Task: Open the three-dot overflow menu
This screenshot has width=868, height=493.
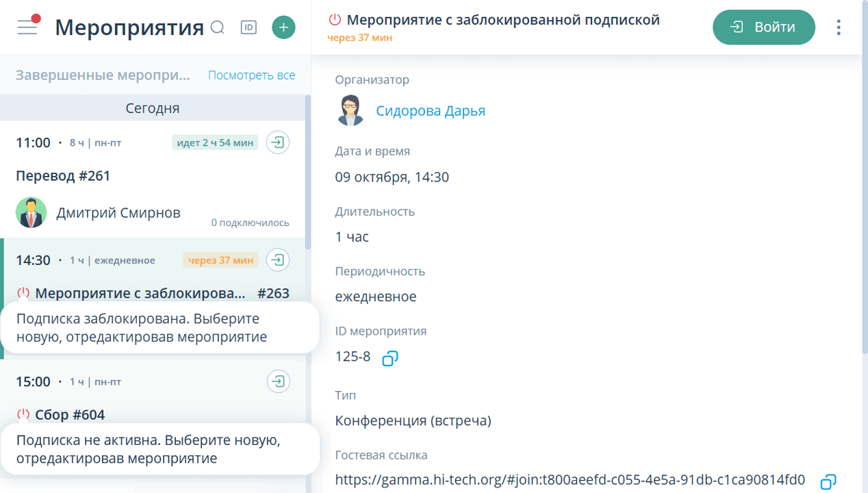Action: tap(838, 27)
